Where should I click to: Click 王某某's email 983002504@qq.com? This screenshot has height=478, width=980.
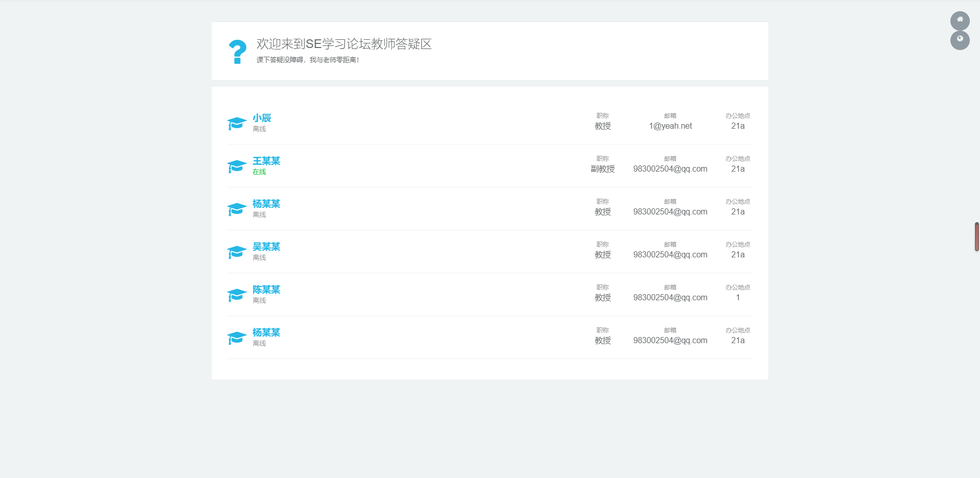pyautogui.click(x=670, y=169)
